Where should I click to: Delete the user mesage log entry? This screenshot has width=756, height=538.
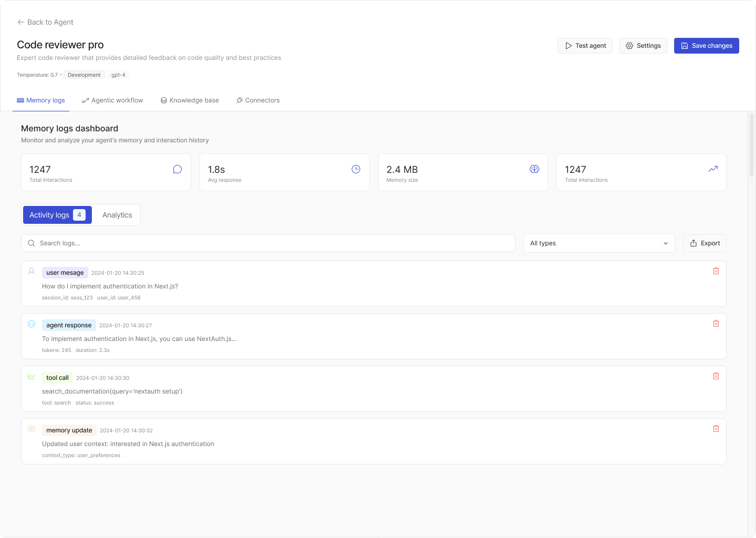(x=716, y=271)
